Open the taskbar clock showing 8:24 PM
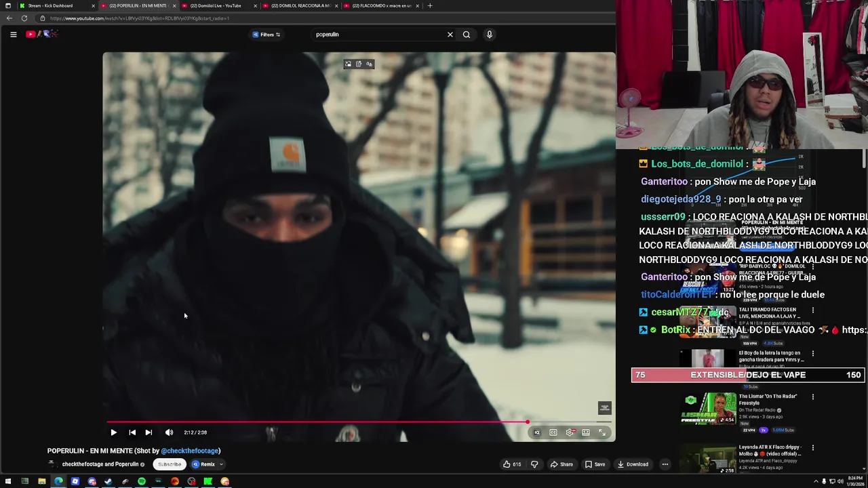Screen dimensions: 868x488 click(855, 482)
